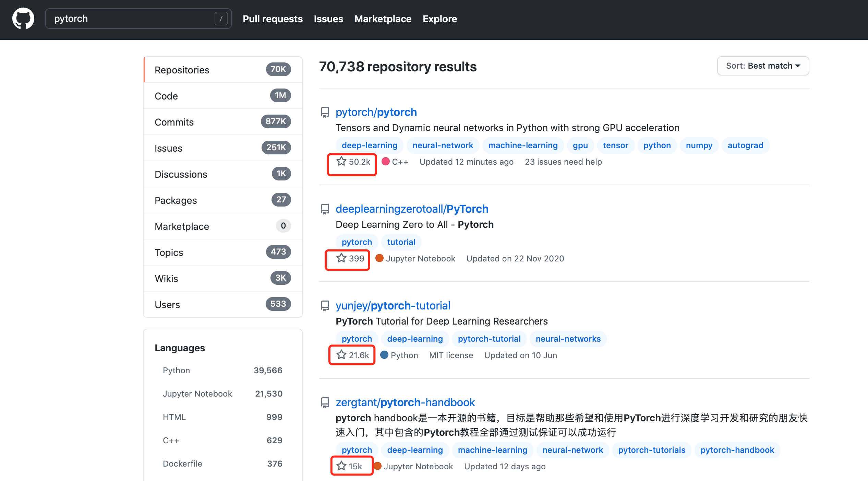The width and height of the screenshot is (868, 481).
Task: Click the Python language dot on yunjey/pytorch-tutorial
Action: (384, 355)
